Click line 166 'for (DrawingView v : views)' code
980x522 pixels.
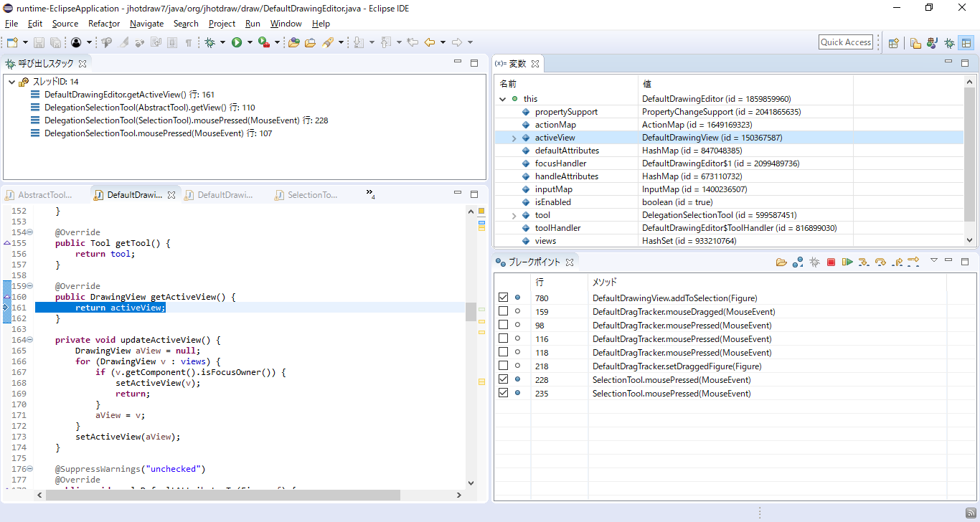[148, 361]
